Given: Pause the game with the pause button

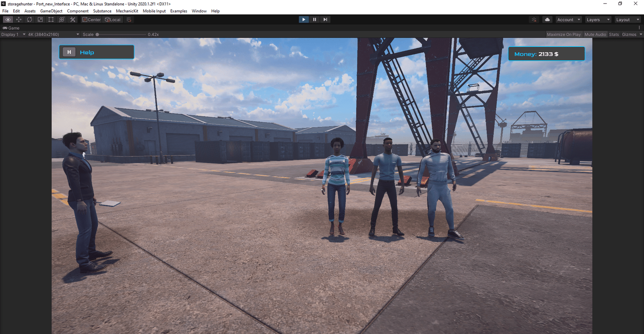Looking at the screenshot, I should [x=314, y=19].
